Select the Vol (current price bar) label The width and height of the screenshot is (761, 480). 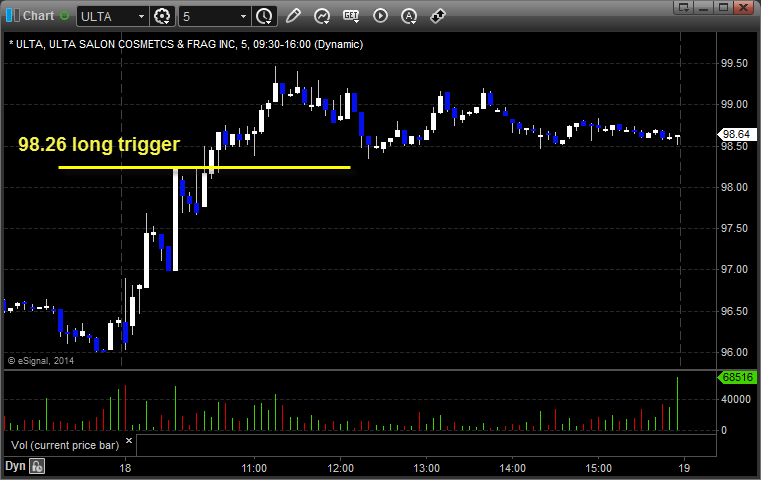(65, 445)
